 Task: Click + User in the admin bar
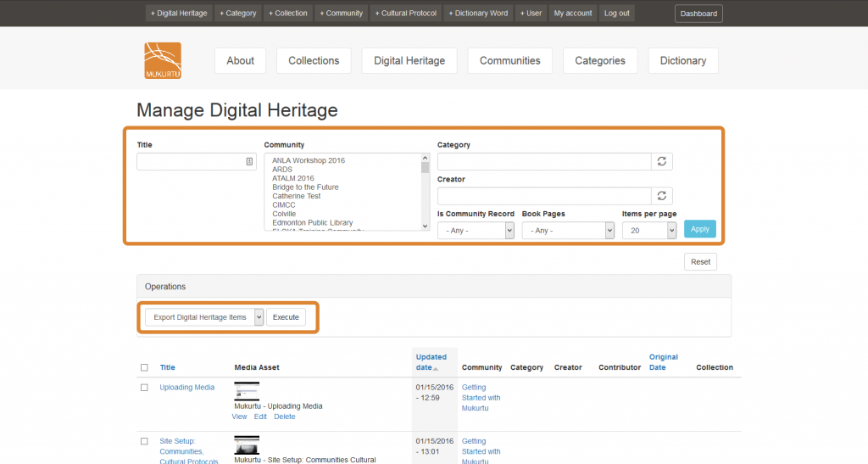[x=531, y=14]
